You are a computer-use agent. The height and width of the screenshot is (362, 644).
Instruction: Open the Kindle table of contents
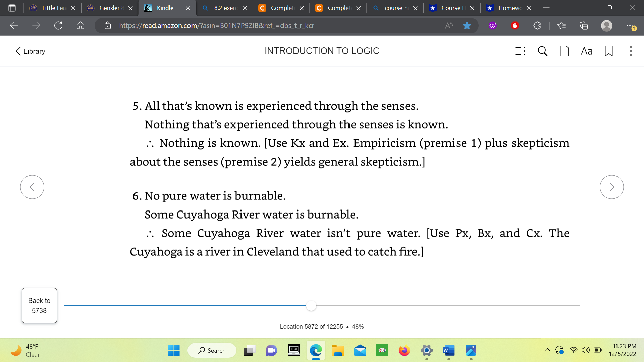tap(519, 51)
